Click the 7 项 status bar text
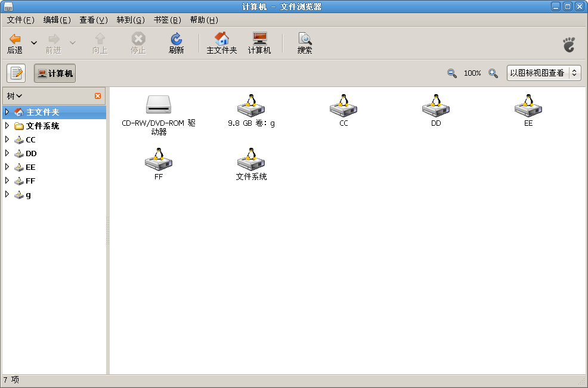The image size is (588, 388). pos(11,380)
